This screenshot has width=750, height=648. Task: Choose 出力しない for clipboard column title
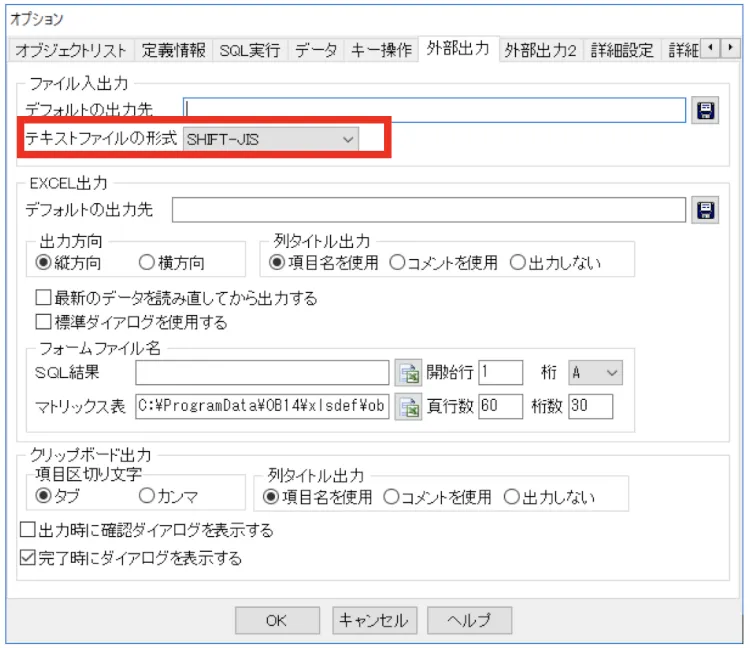[549, 497]
